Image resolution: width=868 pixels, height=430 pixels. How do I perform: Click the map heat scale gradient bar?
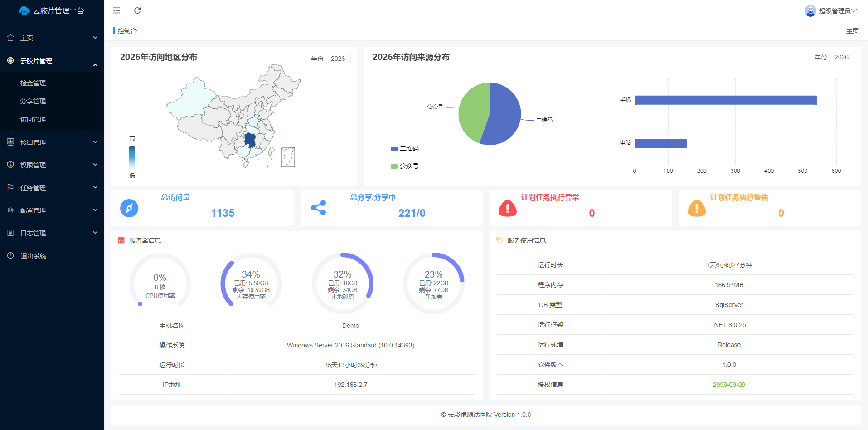[132, 157]
